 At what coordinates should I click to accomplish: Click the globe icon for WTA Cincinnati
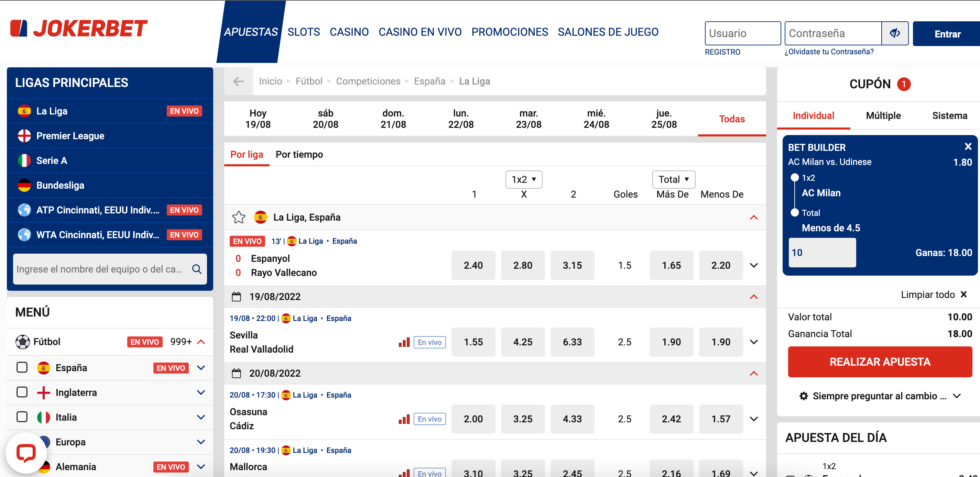click(24, 234)
